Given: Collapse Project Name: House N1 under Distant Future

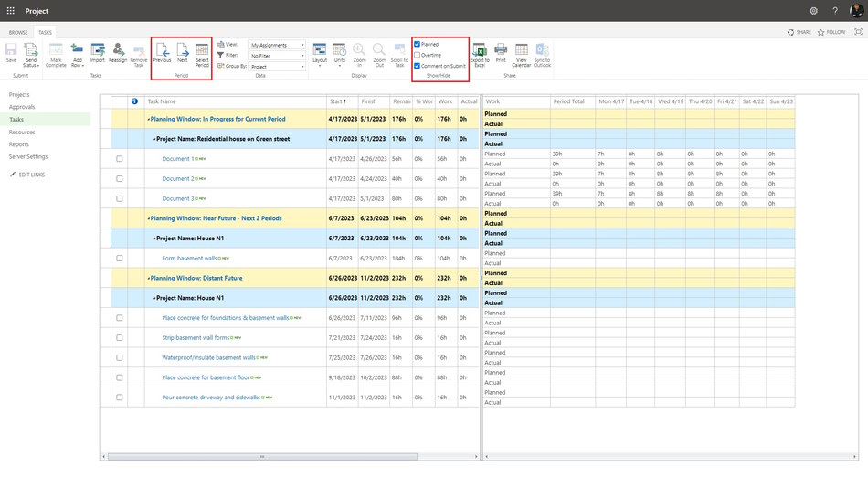Looking at the screenshot, I should pyautogui.click(x=154, y=299).
